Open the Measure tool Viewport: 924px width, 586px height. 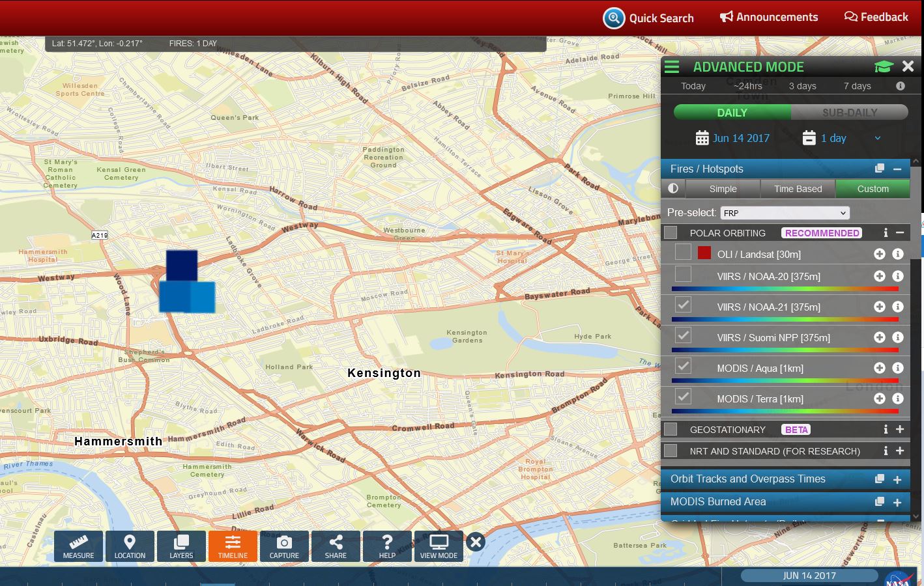(x=78, y=546)
